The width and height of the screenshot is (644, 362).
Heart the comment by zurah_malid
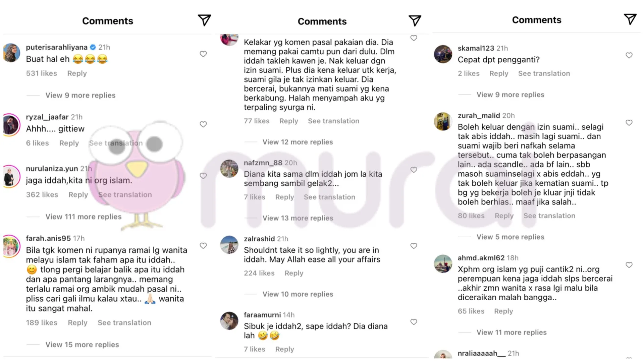pyautogui.click(x=629, y=123)
